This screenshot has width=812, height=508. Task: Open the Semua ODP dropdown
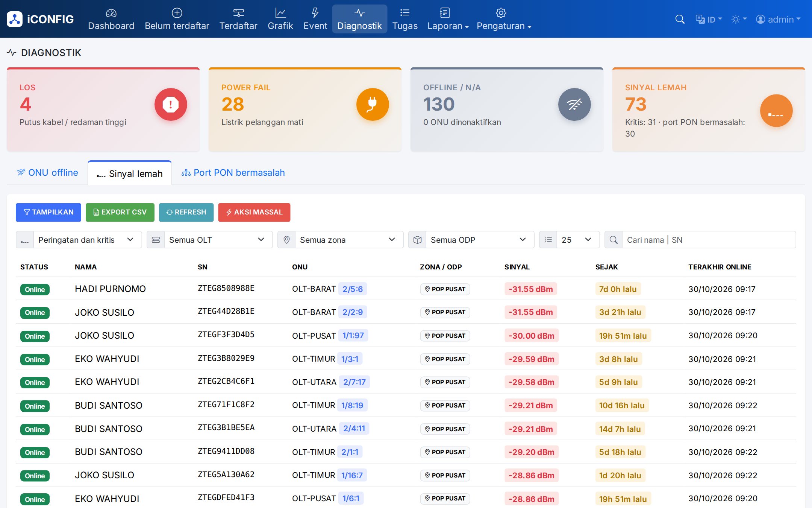[x=480, y=240]
